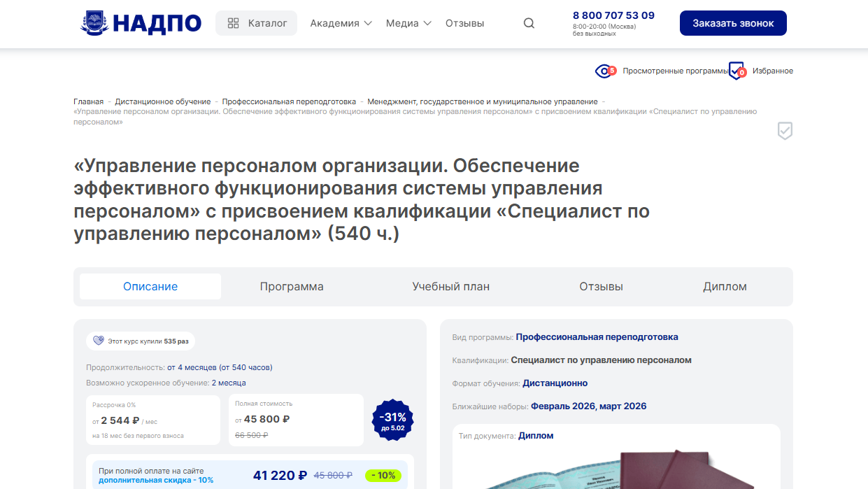Switch to the Программа tab

pos(292,287)
